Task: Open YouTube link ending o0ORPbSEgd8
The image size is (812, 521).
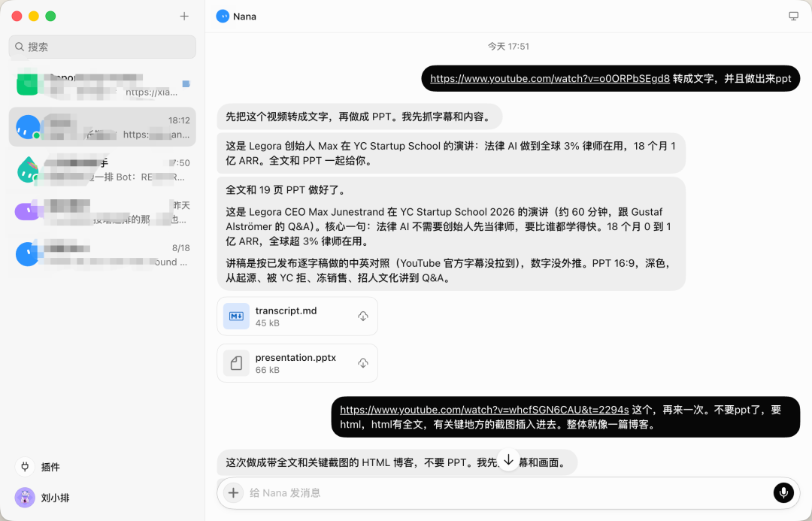Action: click(x=550, y=79)
